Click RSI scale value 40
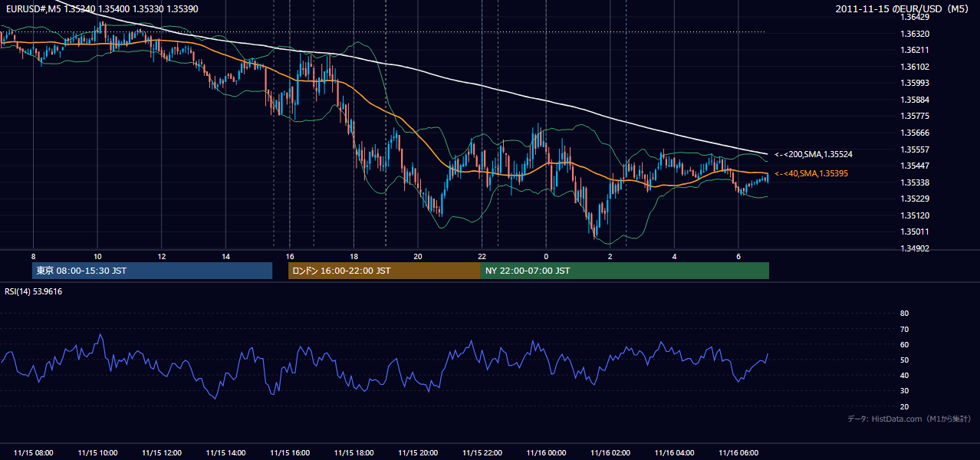 [904, 375]
